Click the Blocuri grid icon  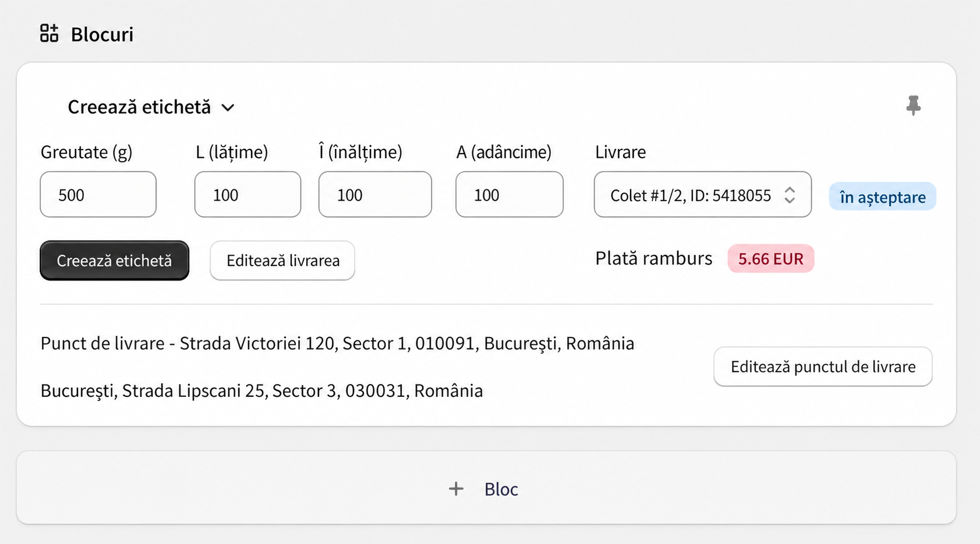click(x=49, y=34)
